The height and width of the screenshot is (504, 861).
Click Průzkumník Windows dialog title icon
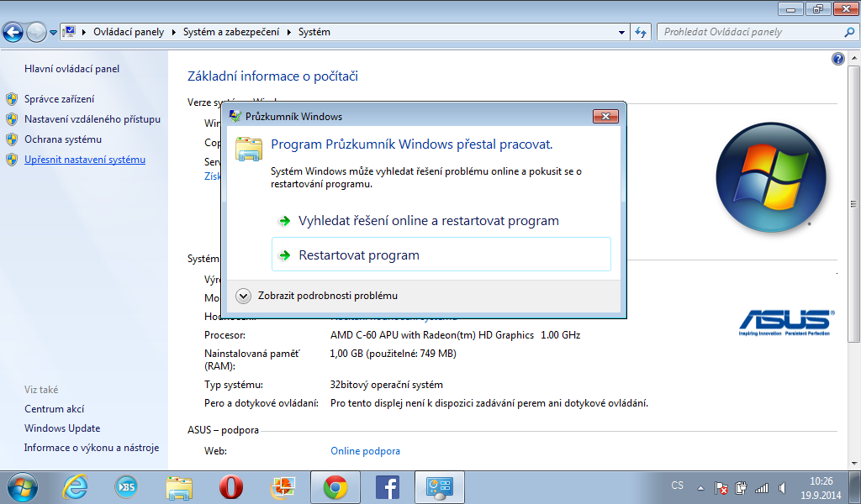coord(235,116)
